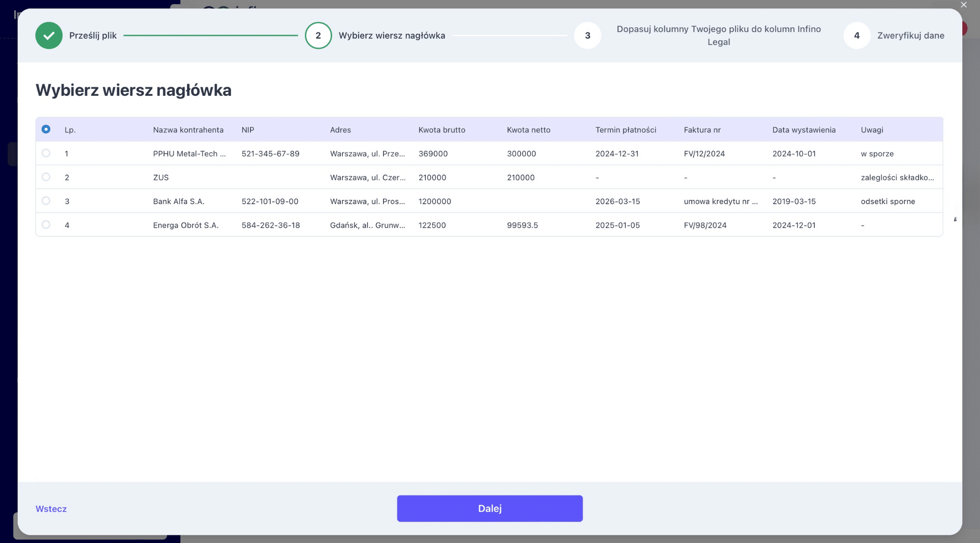Screen dimensions: 980x543
Task: Click 'zaległości składko...' remark cell
Action: point(897,178)
